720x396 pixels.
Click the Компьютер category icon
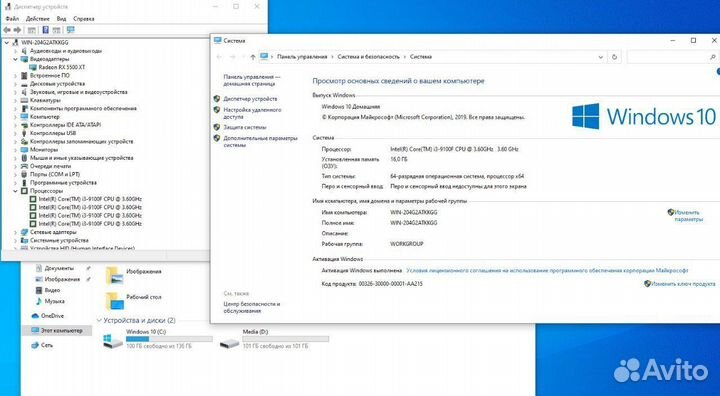(x=24, y=117)
